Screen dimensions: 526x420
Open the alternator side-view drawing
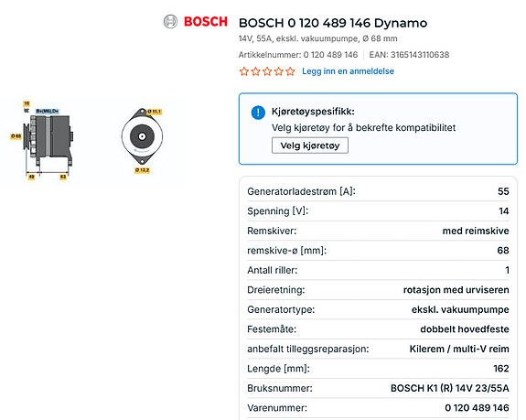(43, 140)
